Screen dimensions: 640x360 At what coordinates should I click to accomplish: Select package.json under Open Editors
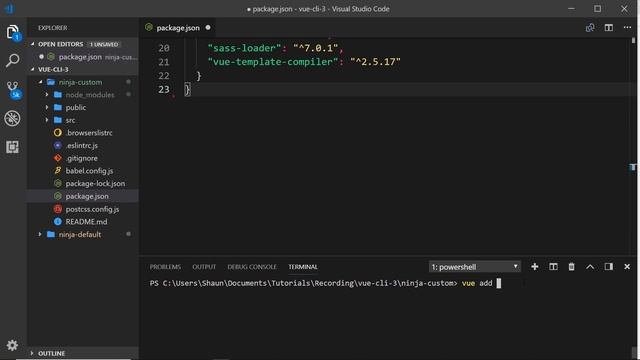coord(80,57)
